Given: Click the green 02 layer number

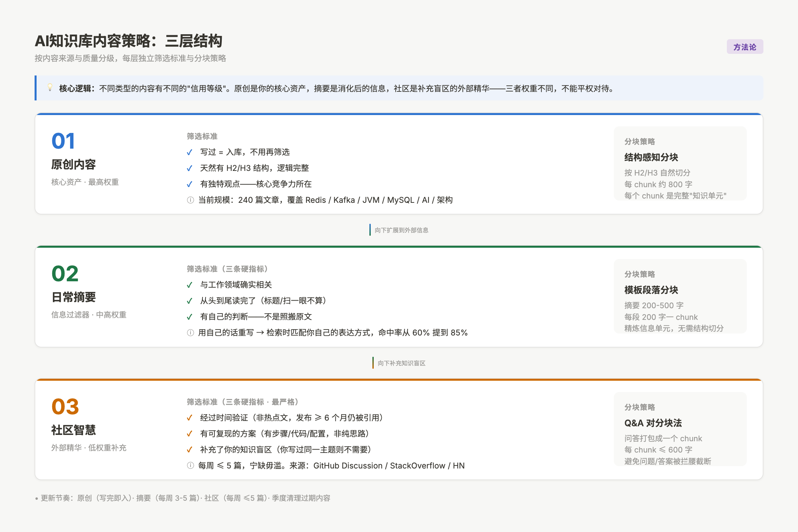Looking at the screenshot, I should [x=65, y=274].
